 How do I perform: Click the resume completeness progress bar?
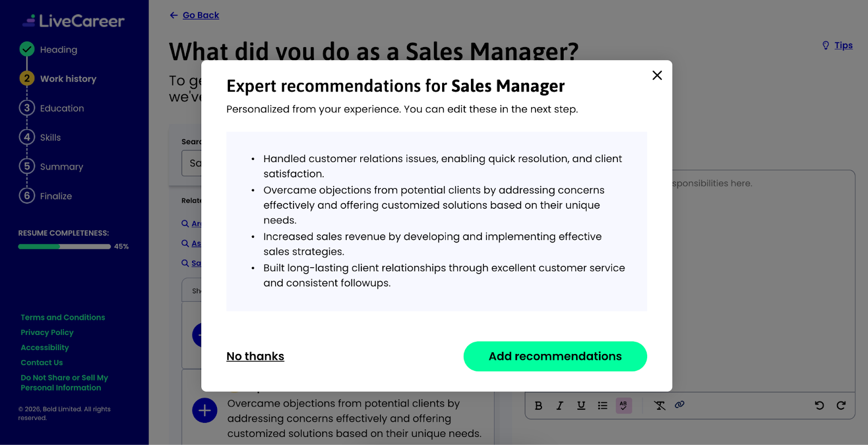pos(64,247)
